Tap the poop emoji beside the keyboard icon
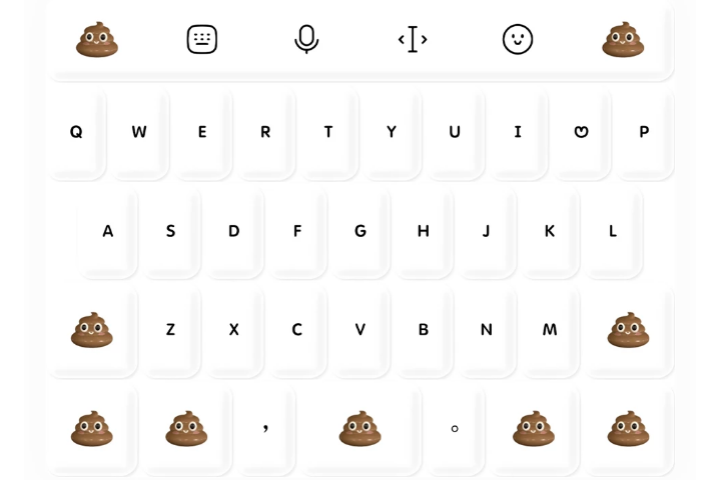 97,40
